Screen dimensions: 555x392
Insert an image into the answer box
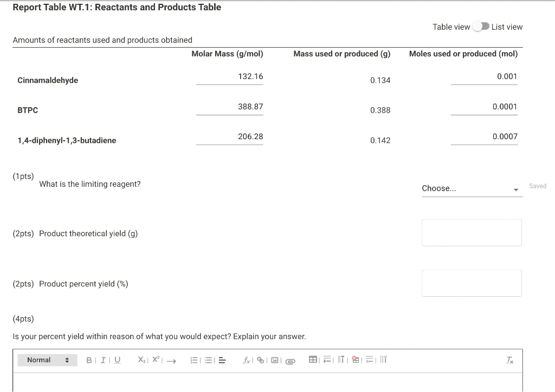pyautogui.click(x=275, y=360)
